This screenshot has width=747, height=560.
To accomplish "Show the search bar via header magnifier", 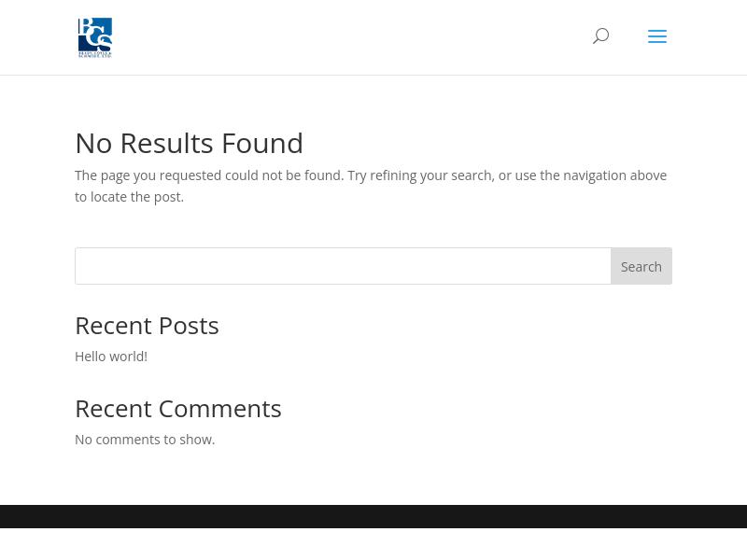I will tap(600, 36).
